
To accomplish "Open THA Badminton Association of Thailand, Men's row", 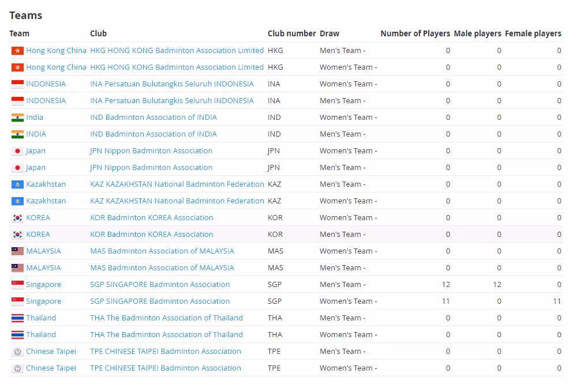I will click(167, 318).
